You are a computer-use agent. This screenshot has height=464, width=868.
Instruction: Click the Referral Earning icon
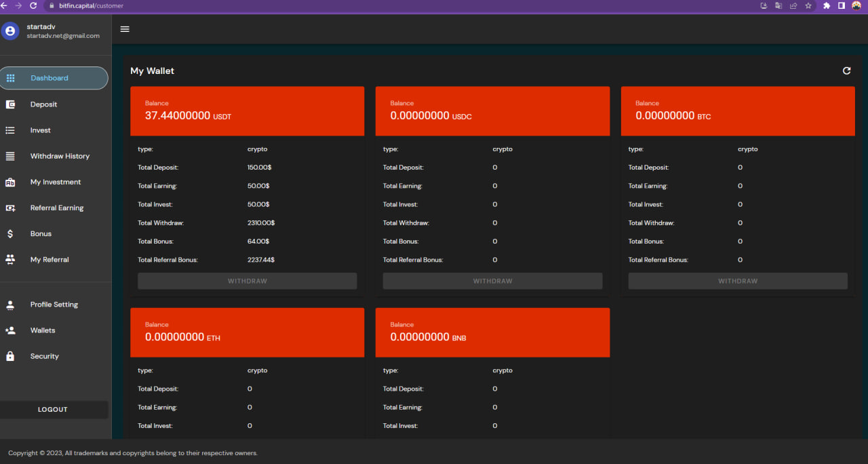[10, 208]
